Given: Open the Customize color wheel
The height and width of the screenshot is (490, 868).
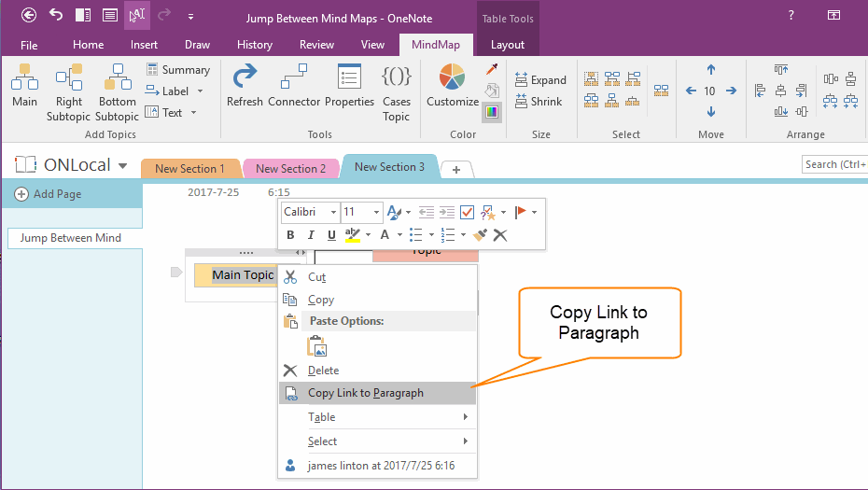Looking at the screenshot, I should 453,86.
